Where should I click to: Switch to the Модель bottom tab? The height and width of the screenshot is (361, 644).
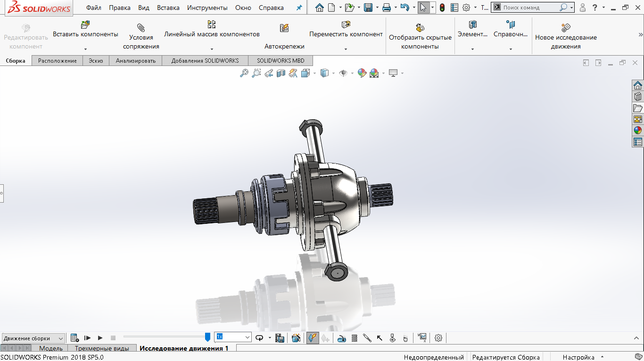tap(50, 348)
